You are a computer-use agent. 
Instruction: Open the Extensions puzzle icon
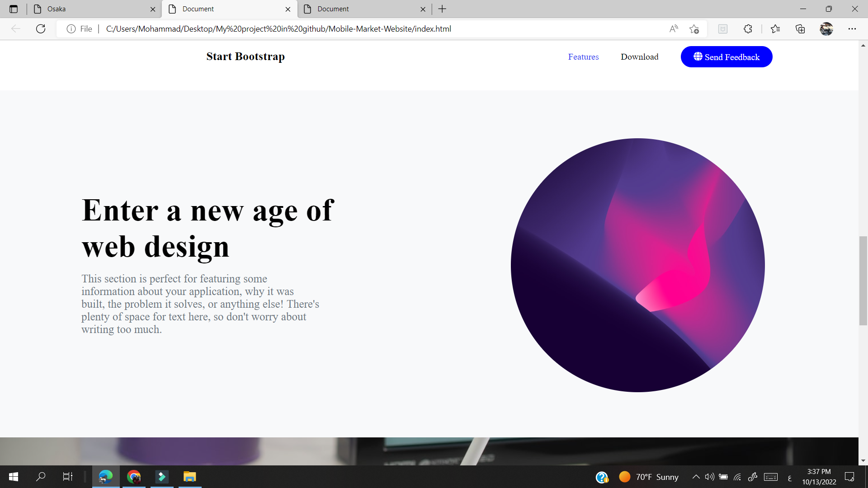coord(748,29)
